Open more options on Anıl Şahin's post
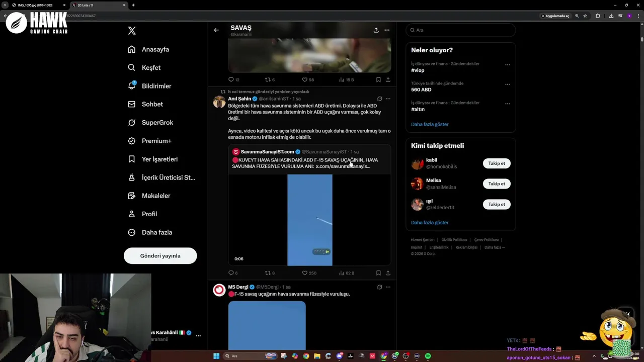The height and width of the screenshot is (362, 644). point(388,99)
